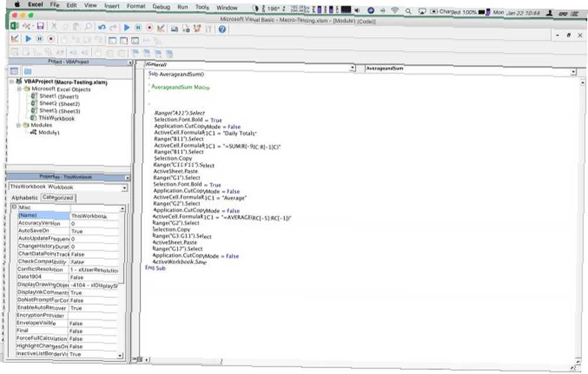
Task: Click the Play icon in the Debug toolbar
Action: 28,39
